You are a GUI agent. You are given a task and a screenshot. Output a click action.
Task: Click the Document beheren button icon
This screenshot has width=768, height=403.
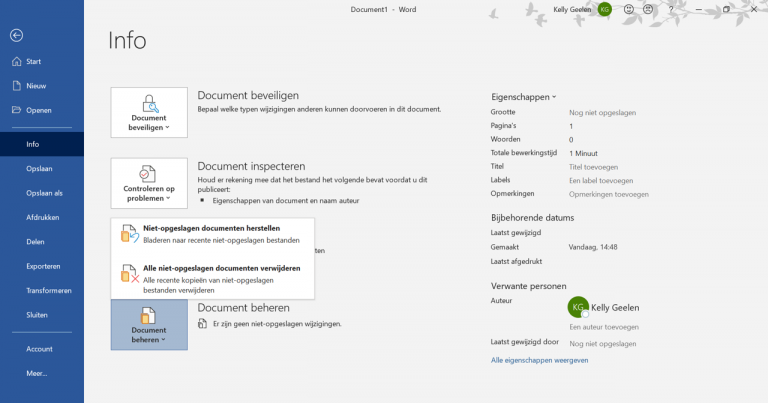tap(148, 316)
